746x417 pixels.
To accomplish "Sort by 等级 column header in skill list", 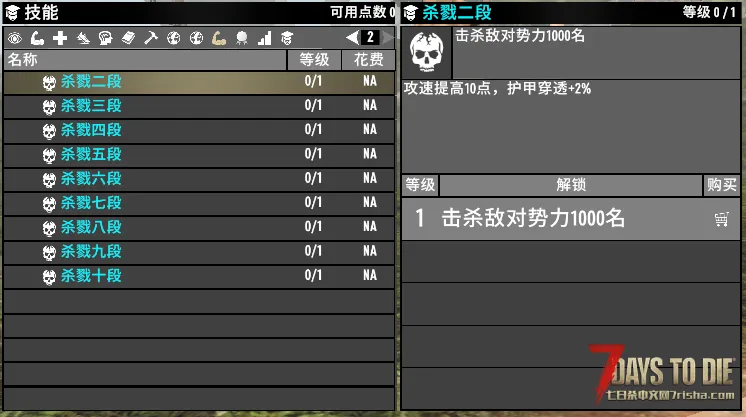I will pos(314,60).
